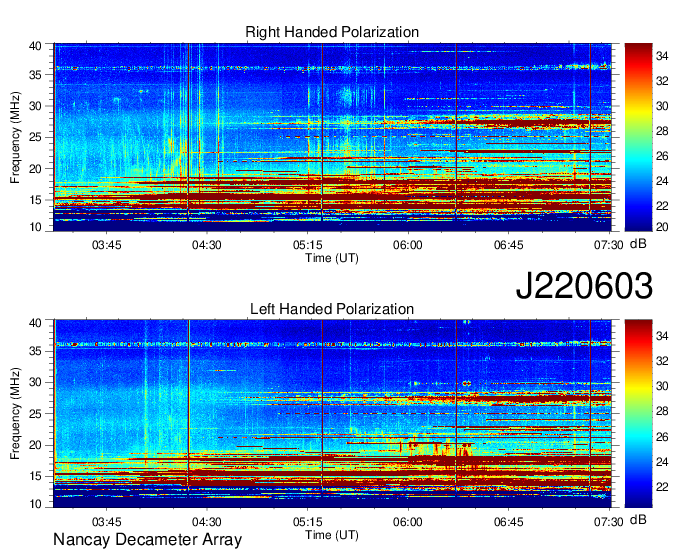The width and height of the screenshot is (680, 552).
Task: Click '28' value on Right Handed colorbar
Action: click(x=662, y=131)
